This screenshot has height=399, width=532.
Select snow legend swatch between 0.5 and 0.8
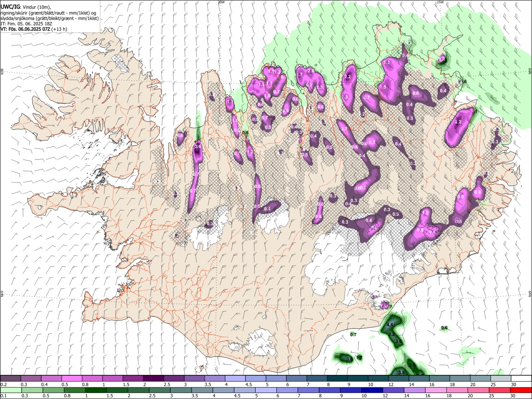coord(71,379)
